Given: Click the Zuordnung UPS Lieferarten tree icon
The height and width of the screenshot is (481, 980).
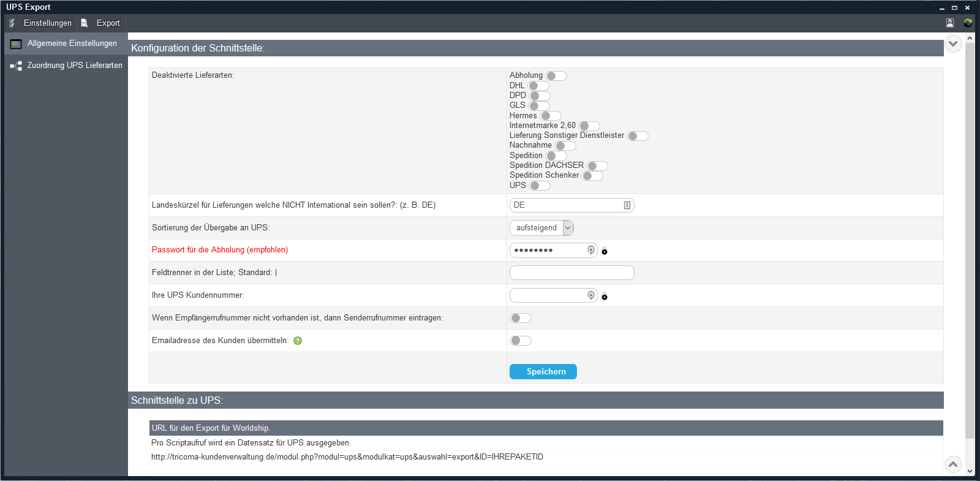Looking at the screenshot, I should point(16,66).
